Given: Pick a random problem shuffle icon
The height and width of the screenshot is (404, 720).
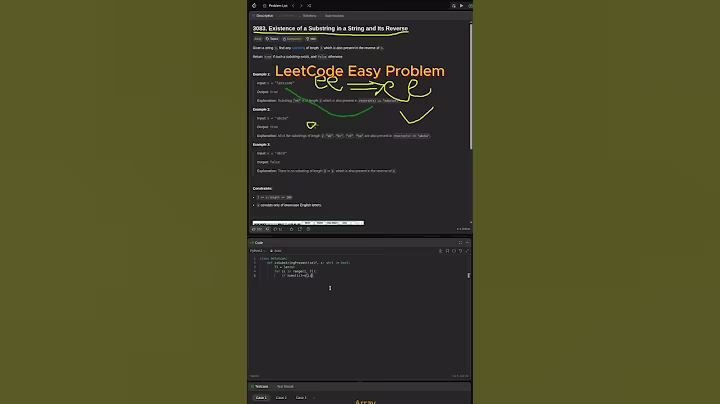Looking at the screenshot, I should tap(309, 6).
